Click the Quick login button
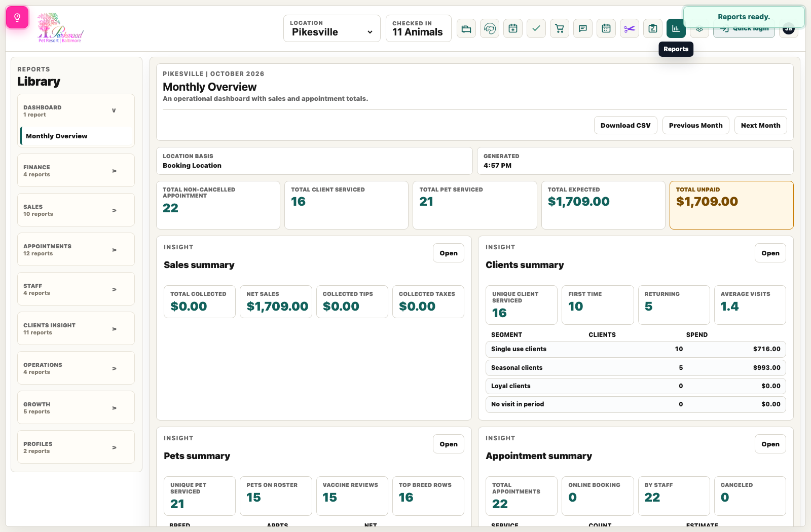The image size is (811, 532). tap(744, 32)
